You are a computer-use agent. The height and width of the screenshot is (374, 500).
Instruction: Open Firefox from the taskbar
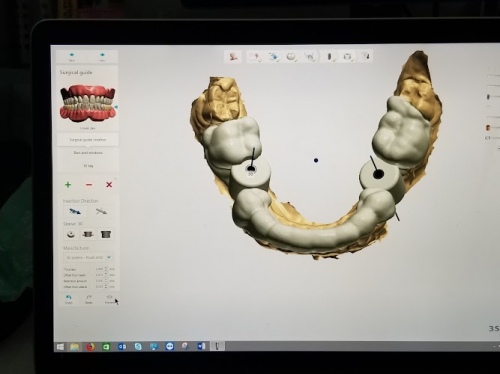[90, 347]
